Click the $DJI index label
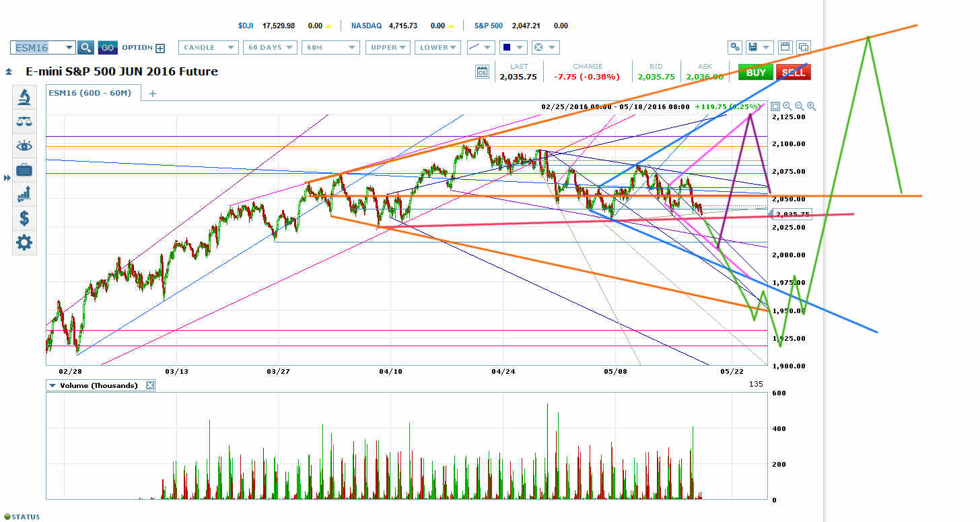This screenshot has height=522, width=980. [246, 26]
